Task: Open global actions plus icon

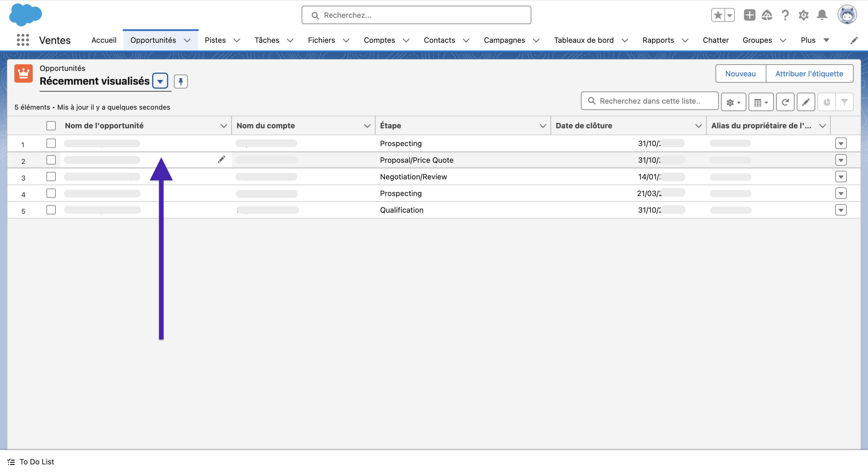Action: [x=749, y=15]
